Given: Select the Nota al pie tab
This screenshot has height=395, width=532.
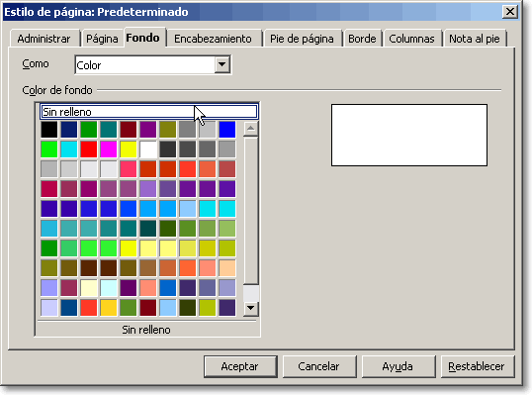Looking at the screenshot, I should pos(475,39).
